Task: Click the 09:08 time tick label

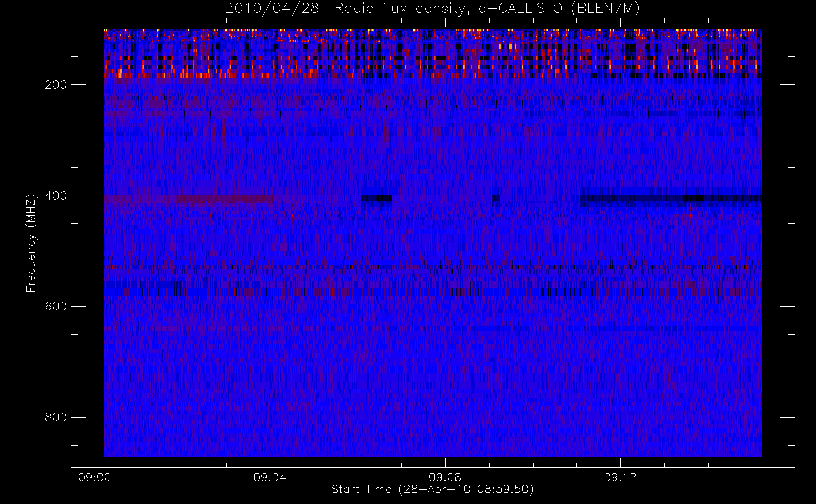Action: [x=445, y=477]
